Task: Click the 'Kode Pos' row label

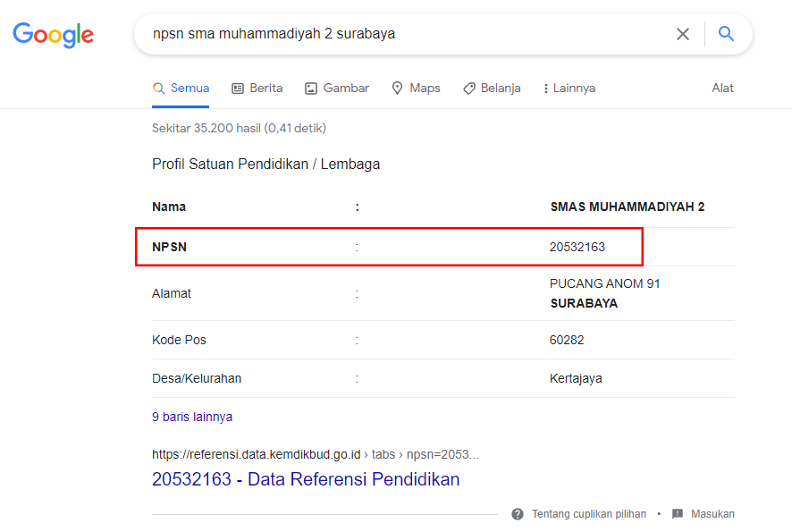Action: (x=180, y=340)
